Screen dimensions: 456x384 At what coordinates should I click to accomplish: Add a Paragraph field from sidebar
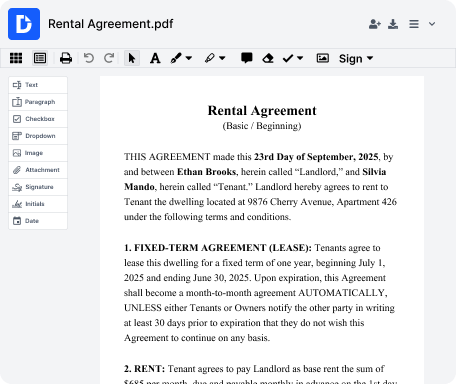pyautogui.click(x=38, y=102)
